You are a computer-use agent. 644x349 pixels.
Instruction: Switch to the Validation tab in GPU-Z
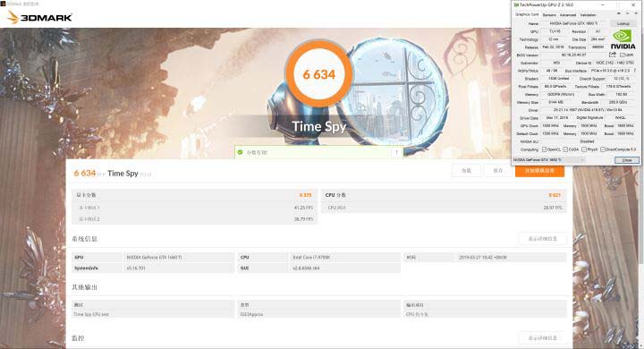click(588, 15)
